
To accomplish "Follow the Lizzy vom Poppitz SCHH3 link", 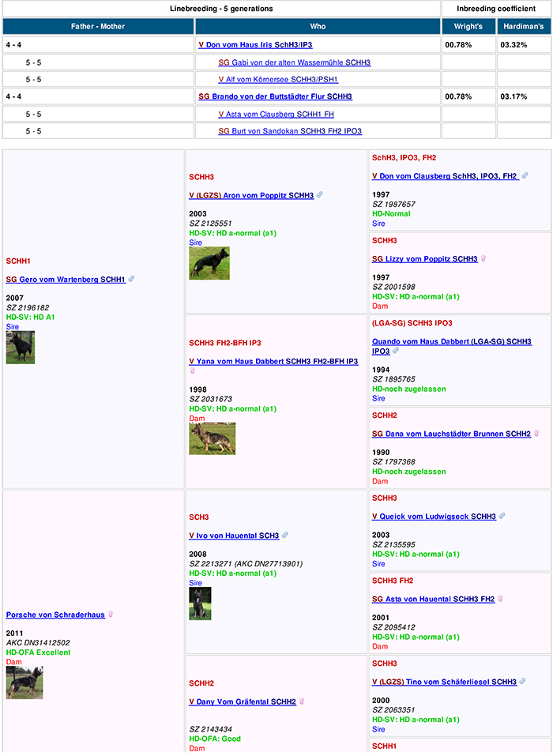I will 425,259.
